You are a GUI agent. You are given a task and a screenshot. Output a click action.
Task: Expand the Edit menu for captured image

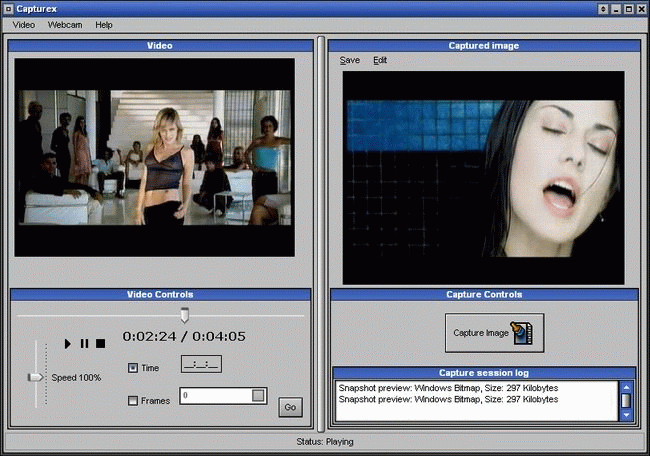click(x=380, y=60)
